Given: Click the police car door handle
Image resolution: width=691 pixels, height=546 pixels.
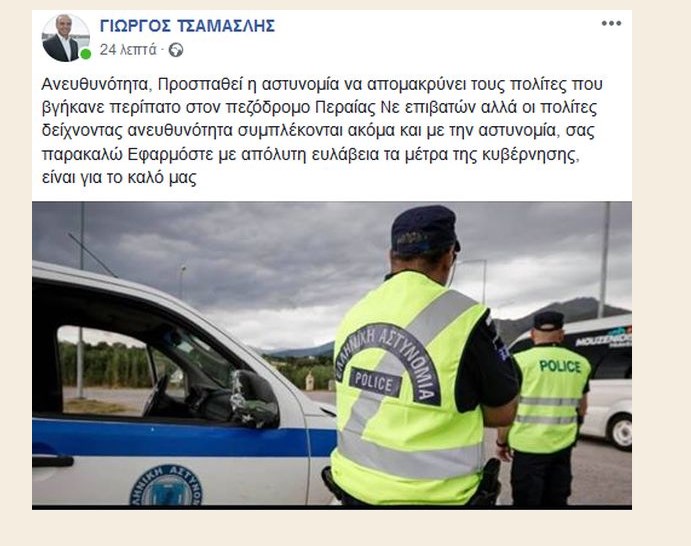Looking at the screenshot, I should 52,461.
